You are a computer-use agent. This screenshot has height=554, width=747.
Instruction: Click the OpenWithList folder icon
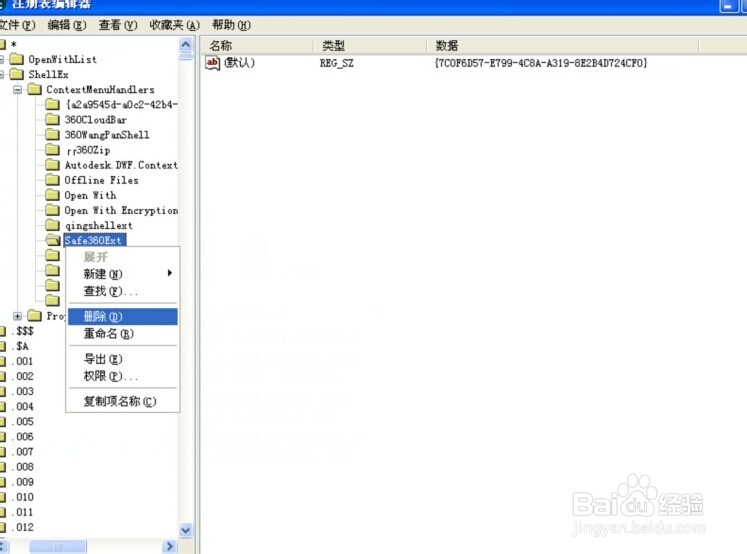17,59
